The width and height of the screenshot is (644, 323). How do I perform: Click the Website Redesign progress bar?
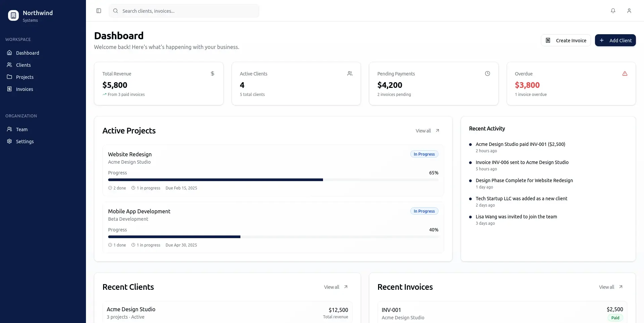tap(273, 180)
